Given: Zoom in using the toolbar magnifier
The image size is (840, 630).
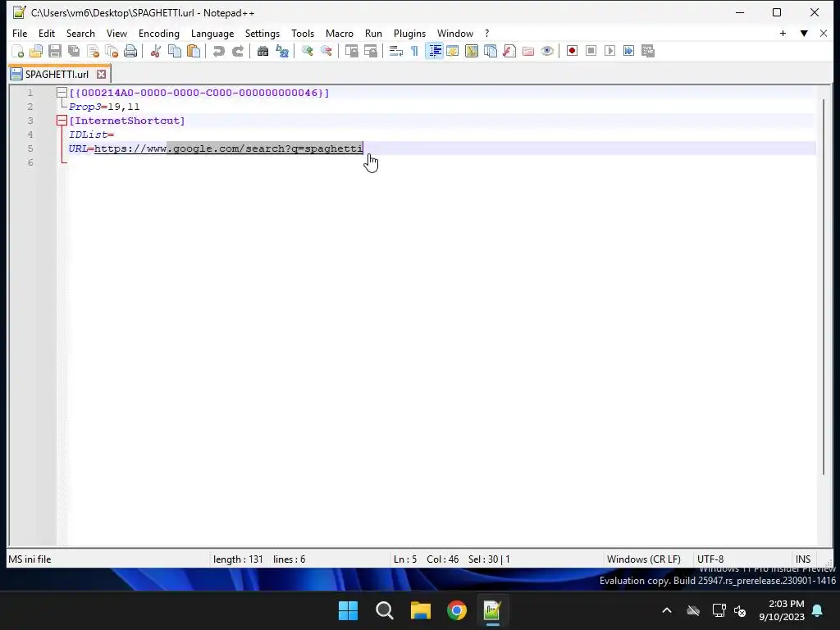Looking at the screenshot, I should pyautogui.click(x=307, y=51).
